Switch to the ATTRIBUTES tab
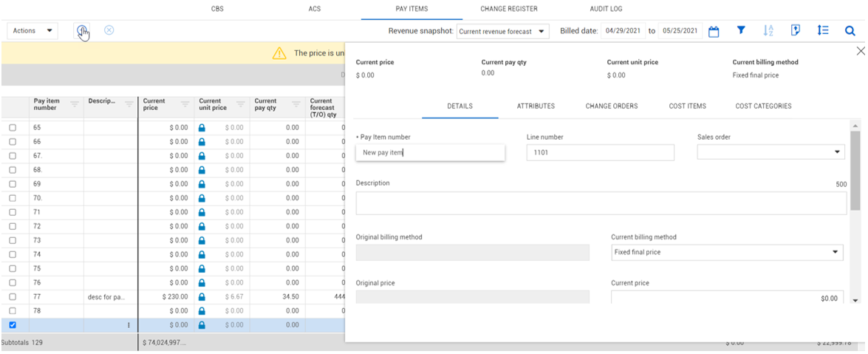This screenshot has height=354, width=868. 536,106
